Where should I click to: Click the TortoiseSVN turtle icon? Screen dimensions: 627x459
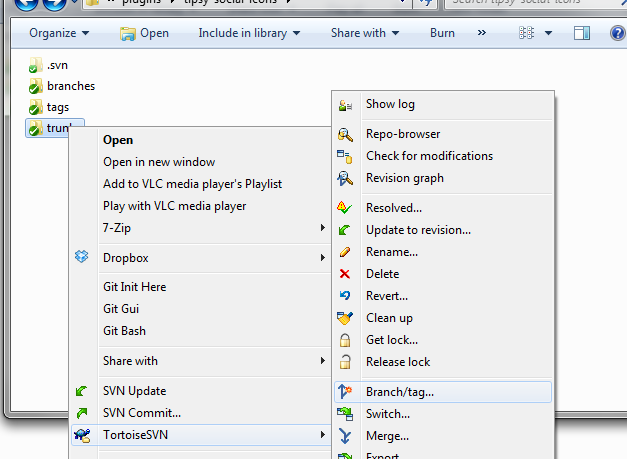click(83, 435)
